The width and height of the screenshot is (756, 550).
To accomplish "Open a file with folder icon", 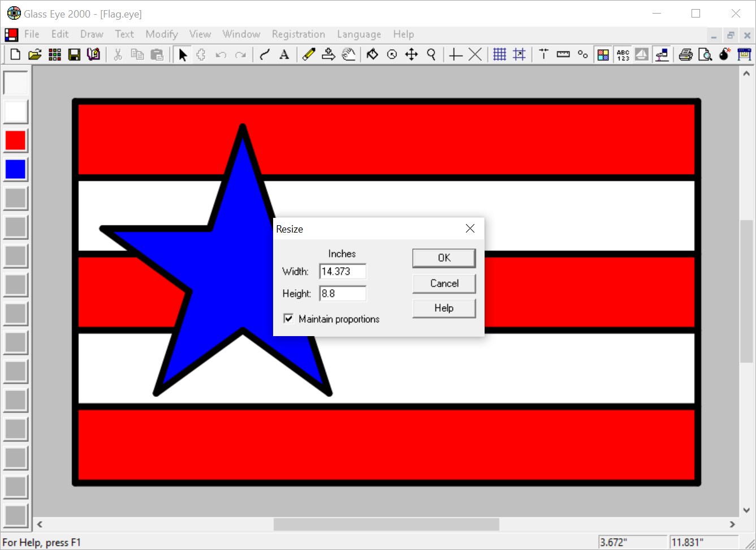I will 35,54.
